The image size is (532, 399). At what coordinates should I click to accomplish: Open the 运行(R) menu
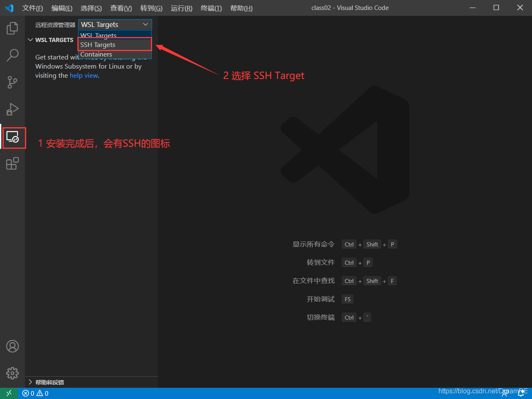[182, 8]
